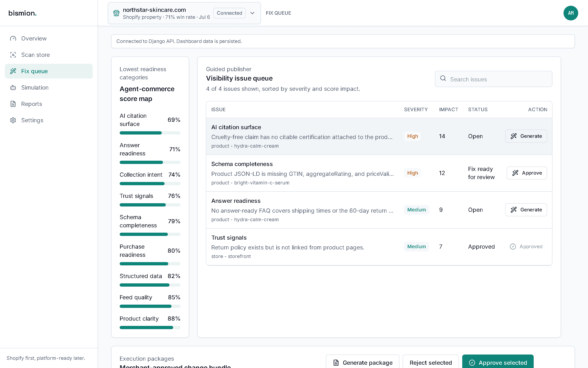Focus the Search issues field
This screenshot has height=368, width=588.
click(x=493, y=79)
